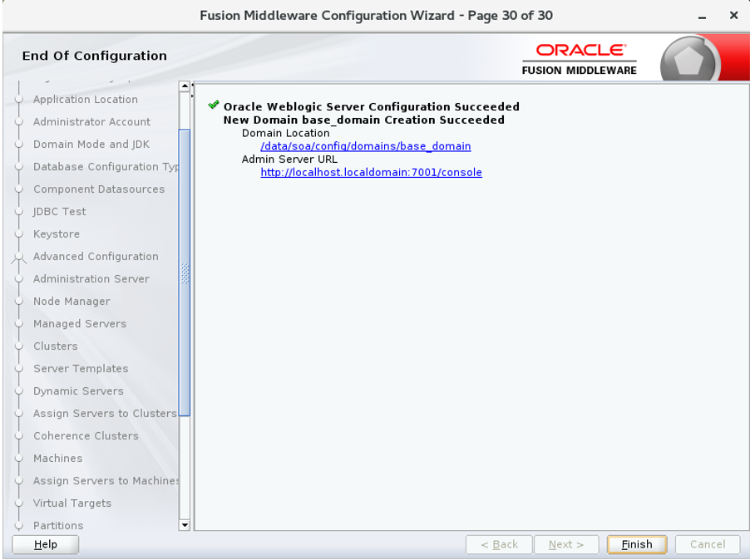The image size is (750, 560).
Task: Open the Administration Server step
Action: point(91,279)
